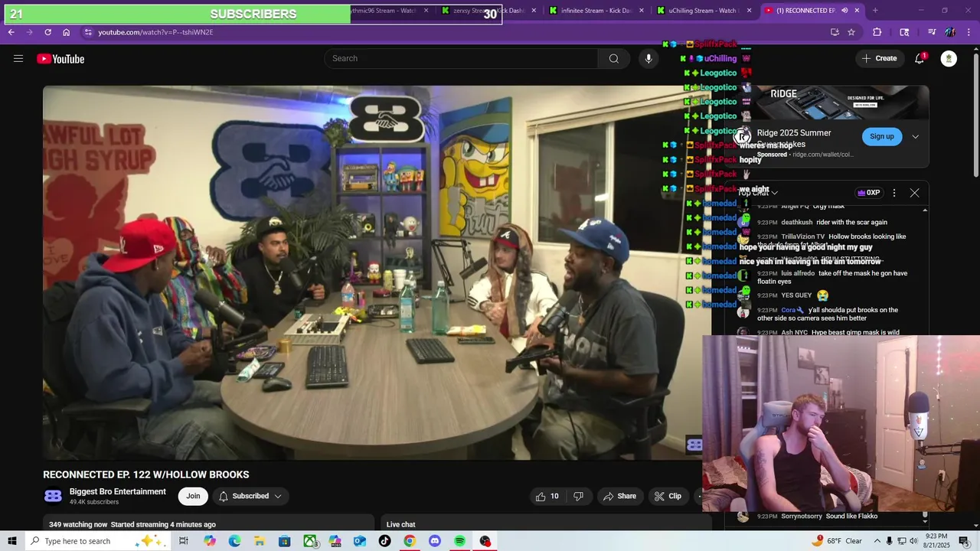Open the Create button menu
The image size is (980, 551).
(x=879, y=59)
